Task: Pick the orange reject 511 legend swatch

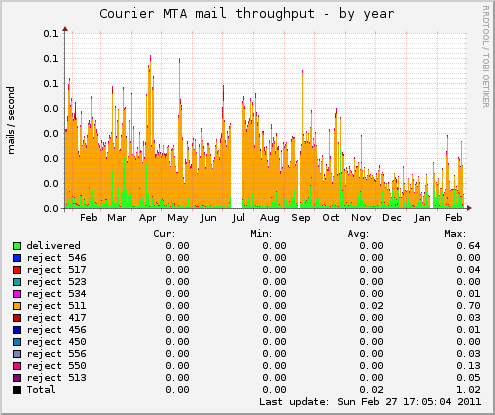Action: point(17,306)
